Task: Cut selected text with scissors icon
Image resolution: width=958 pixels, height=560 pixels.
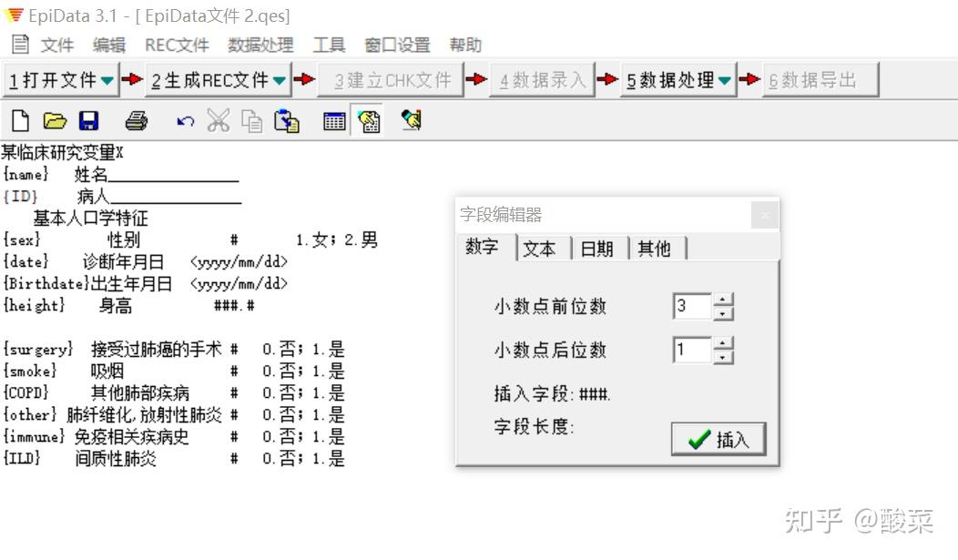Action: [219, 119]
